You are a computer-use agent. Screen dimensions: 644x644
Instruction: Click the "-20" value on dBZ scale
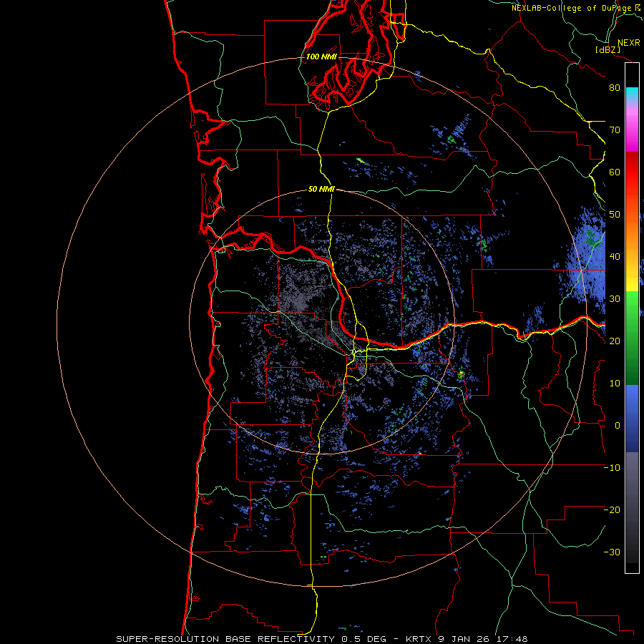point(612,510)
